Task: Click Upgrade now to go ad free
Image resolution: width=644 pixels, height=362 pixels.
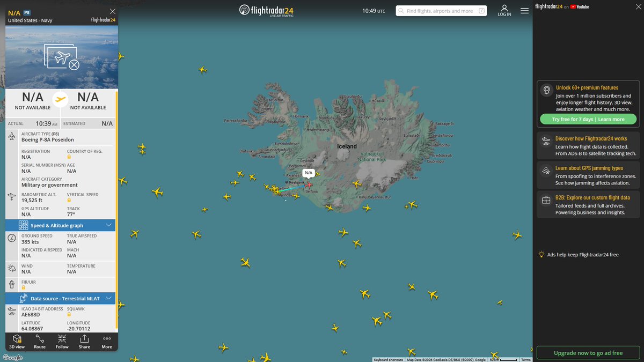Action: tap(588, 353)
